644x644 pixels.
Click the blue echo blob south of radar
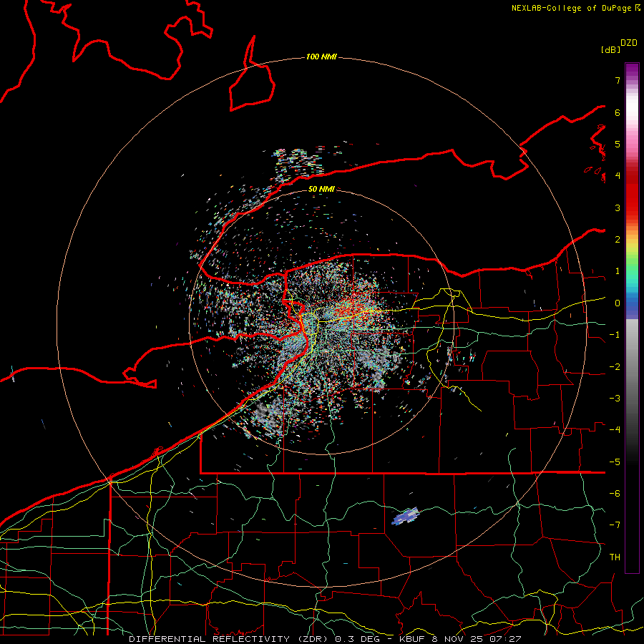(406, 516)
